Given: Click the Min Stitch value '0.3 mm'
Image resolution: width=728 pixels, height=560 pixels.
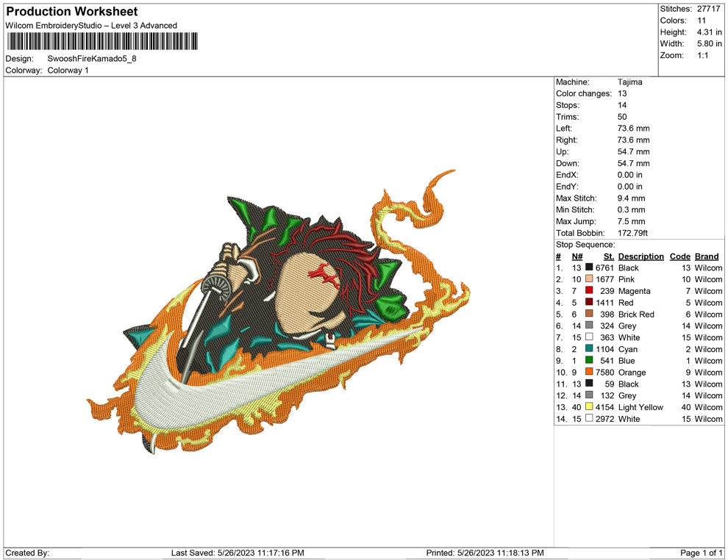Looking at the screenshot, I should click(x=631, y=209).
